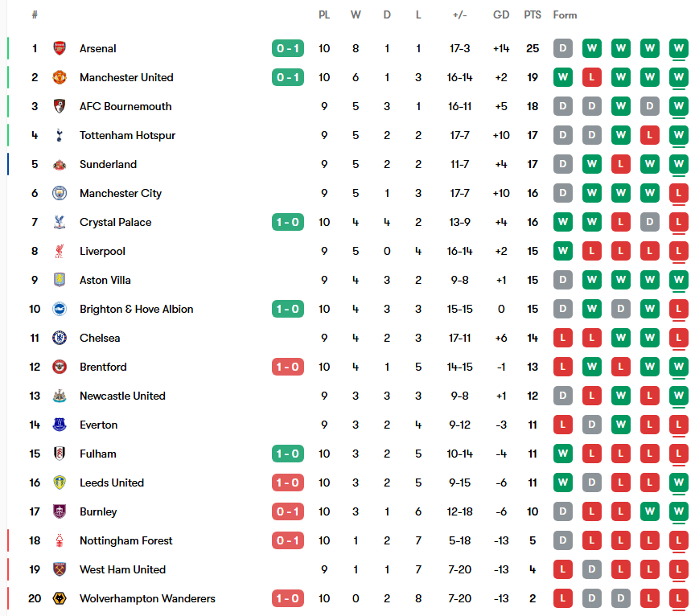The height and width of the screenshot is (616, 695).
Task: Click the Manchester United club crest
Action: [x=60, y=77]
